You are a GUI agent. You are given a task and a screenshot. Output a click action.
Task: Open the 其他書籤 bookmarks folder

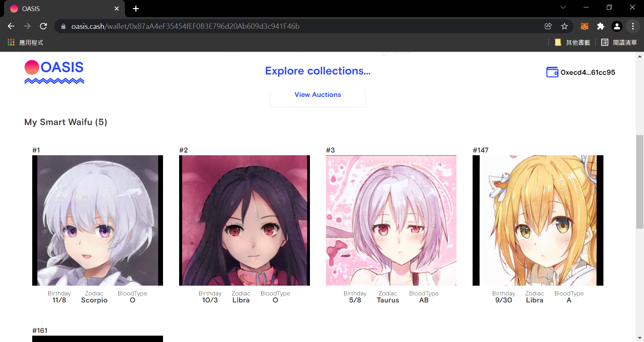coord(573,43)
